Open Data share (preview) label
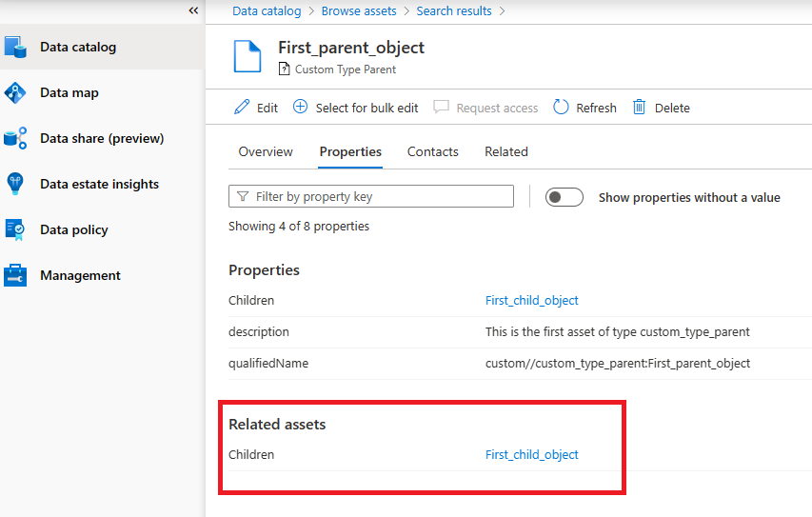This screenshot has height=517, width=812. (x=102, y=138)
